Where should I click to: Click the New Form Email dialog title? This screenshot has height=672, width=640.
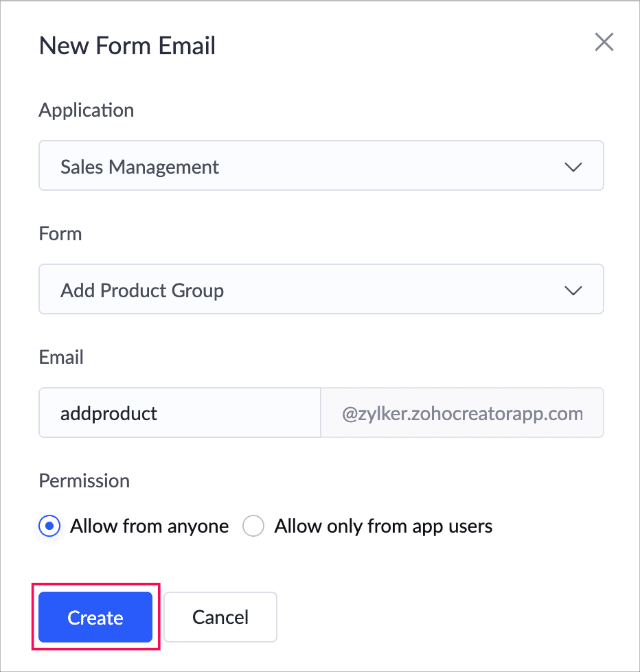(127, 46)
